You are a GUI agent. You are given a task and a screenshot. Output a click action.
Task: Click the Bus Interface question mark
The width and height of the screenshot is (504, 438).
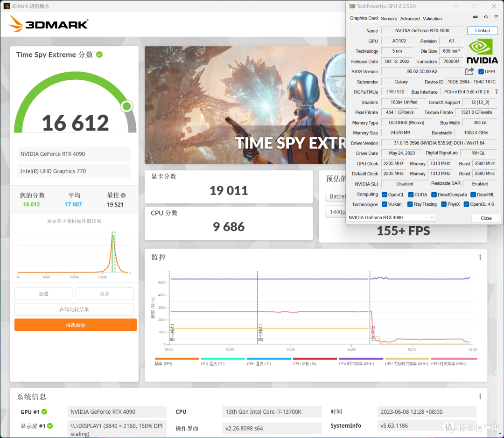point(496,92)
